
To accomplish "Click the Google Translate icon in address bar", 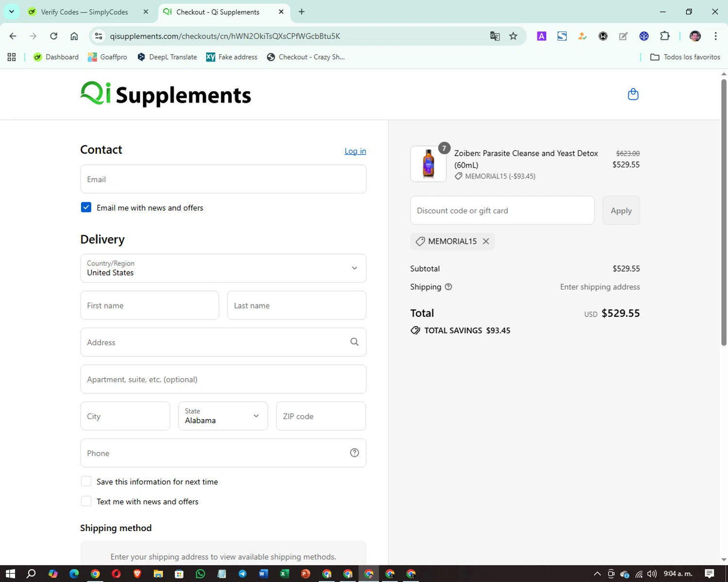I will point(495,36).
